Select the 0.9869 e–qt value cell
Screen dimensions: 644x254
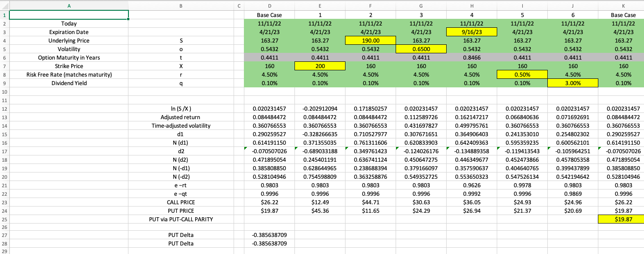pos(573,194)
